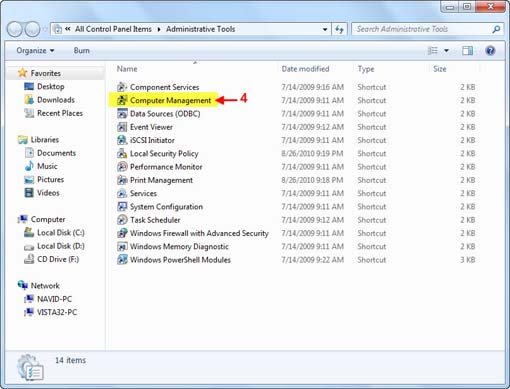This screenshot has height=389, width=510.
Task: Select Network in the navigation pane
Action: point(45,286)
